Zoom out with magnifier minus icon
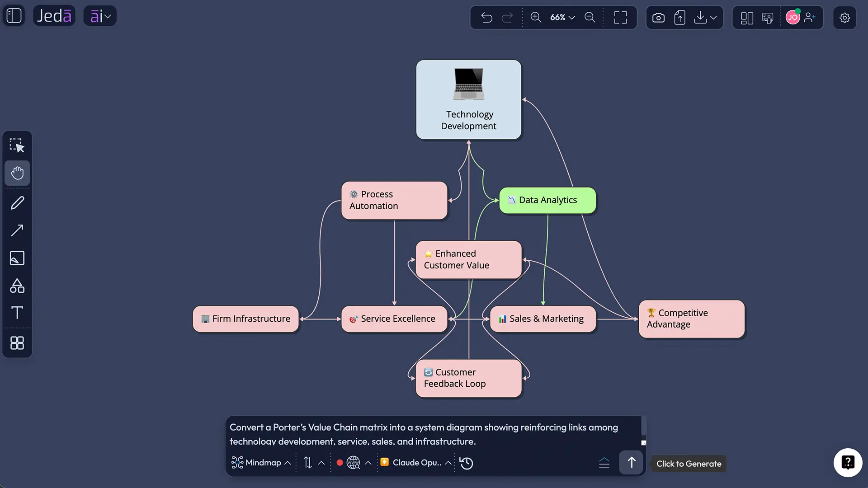The image size is (868, 488). [x=590, y=17]
